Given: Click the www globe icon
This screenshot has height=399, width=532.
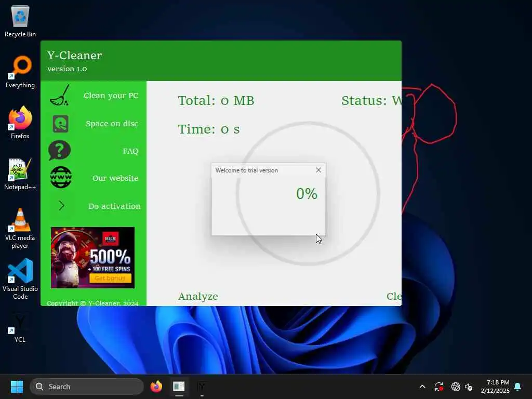Looking at the screenshot, I should click(x=61, y=178).
